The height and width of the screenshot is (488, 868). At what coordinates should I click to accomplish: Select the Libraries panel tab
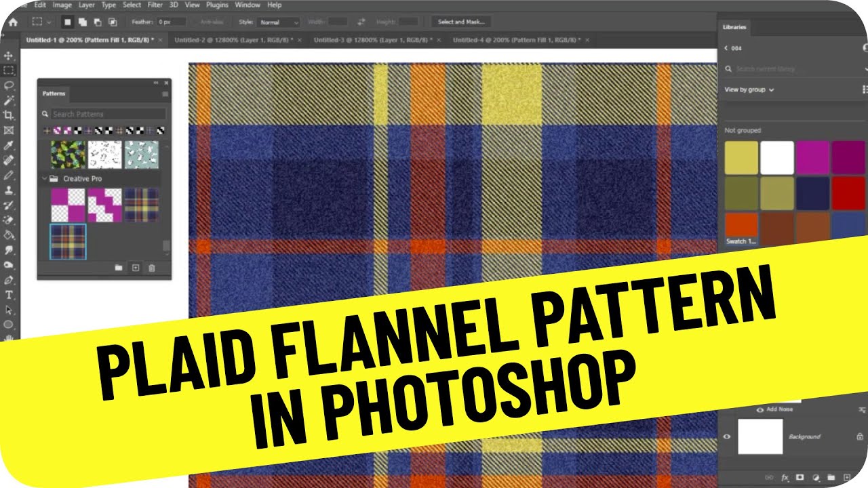pos(734,27)
